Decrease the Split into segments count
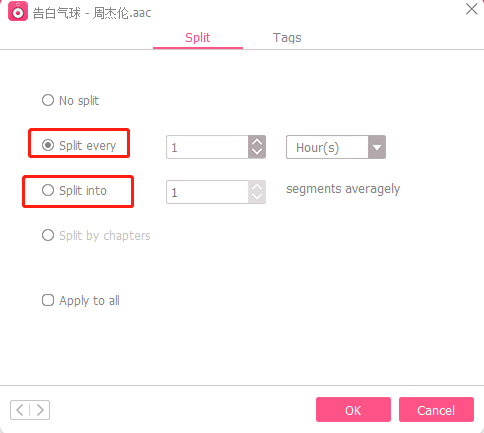The width and height of the screenshot is (484, 433). [257, 197]
